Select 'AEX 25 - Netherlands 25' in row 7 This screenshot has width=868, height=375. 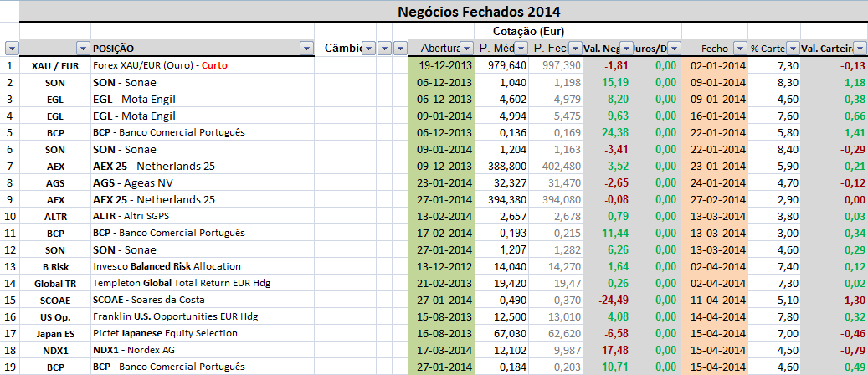pyautogui.click(x=203, y=166)
